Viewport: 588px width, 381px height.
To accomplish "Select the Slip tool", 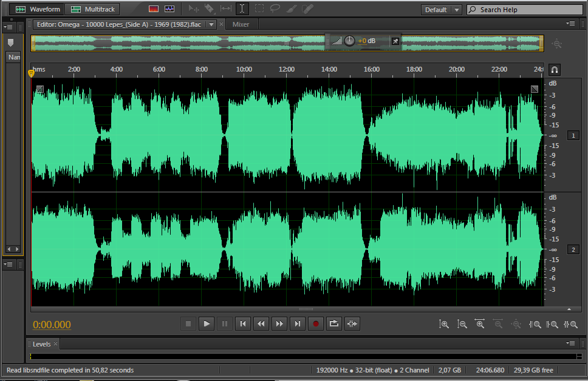I will (226, 8).
